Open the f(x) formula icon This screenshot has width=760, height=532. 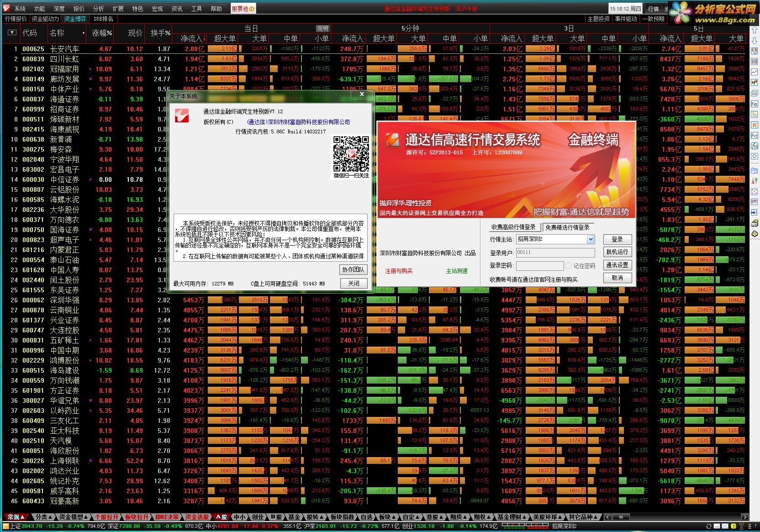click(754, 146)
